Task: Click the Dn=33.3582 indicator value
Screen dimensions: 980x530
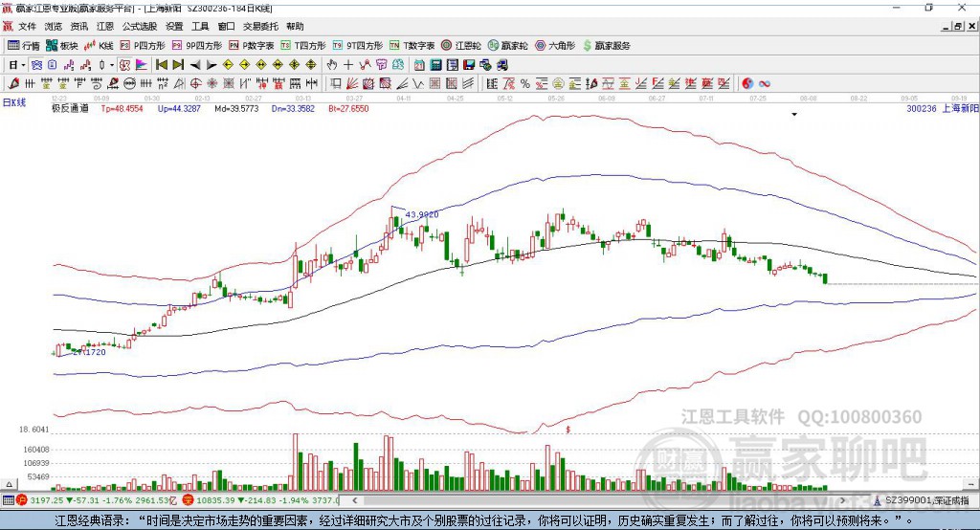Action: [293, 108]
